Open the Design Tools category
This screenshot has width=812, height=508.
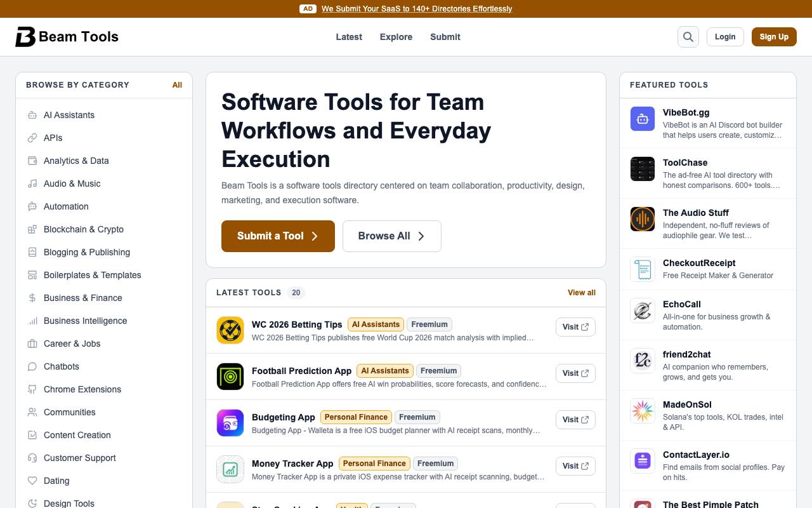click(69, 504)
